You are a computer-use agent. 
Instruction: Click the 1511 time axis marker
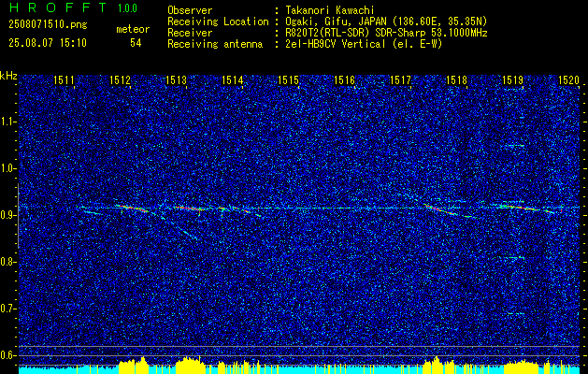(x=64, y=79)
